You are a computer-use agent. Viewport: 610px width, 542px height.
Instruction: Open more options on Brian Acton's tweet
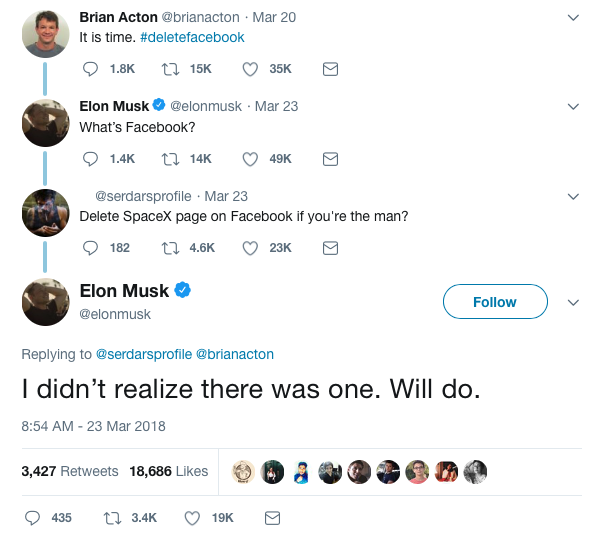pos(573,18)
